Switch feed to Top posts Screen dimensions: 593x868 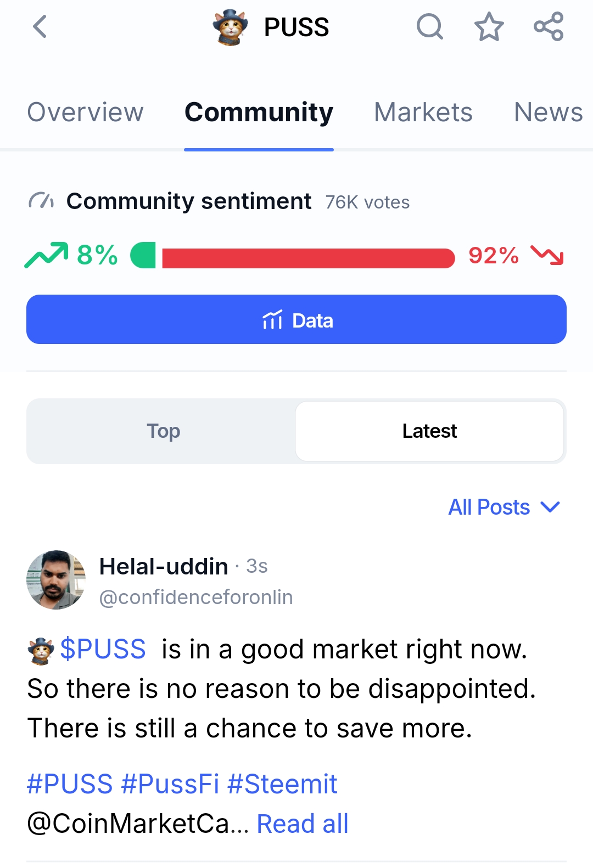point(163,431)
